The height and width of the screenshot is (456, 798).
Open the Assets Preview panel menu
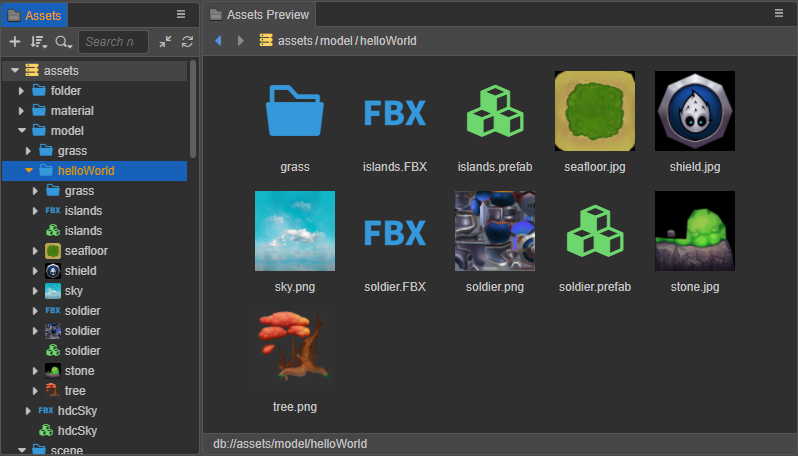point(779,14)
